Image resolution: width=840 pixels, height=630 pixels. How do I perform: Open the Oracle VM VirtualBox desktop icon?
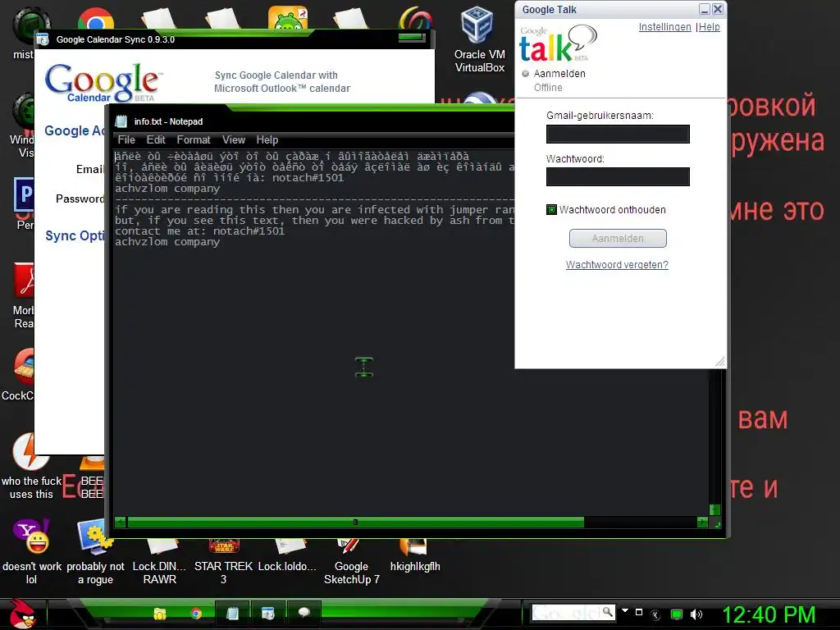point(479,39)
